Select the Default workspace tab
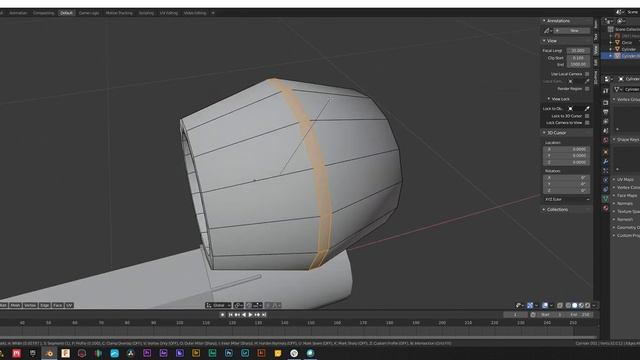640x360 pixels. pos(66,13)
